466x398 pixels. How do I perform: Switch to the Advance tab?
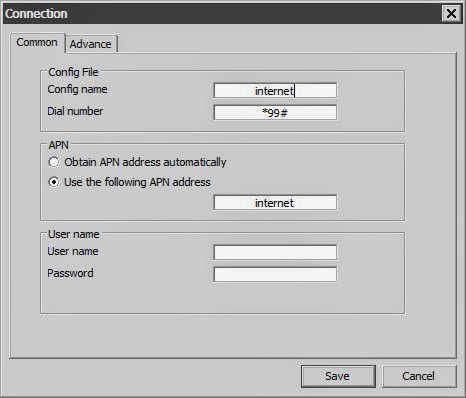[x=91, y=44]
